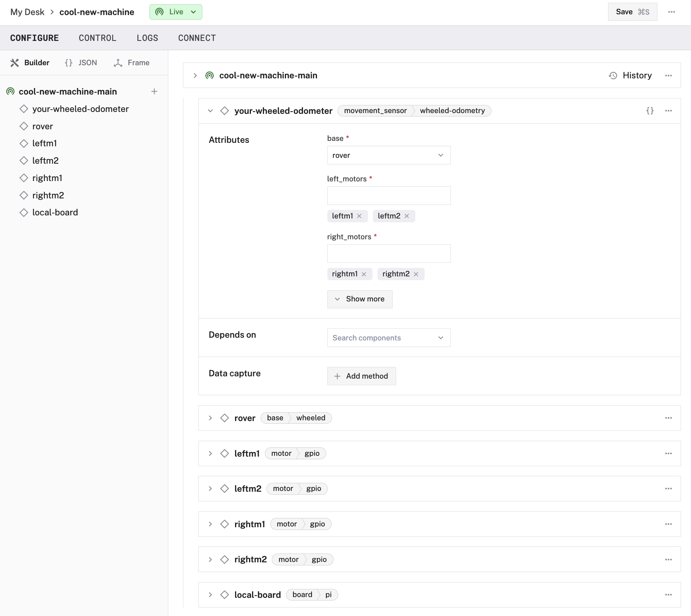Image resolution: width=691 pixels, height=616 pixels.
Task: Collapse the your-wheeled-odometer card
Action: pyautogui.click(x=210, y=111)
